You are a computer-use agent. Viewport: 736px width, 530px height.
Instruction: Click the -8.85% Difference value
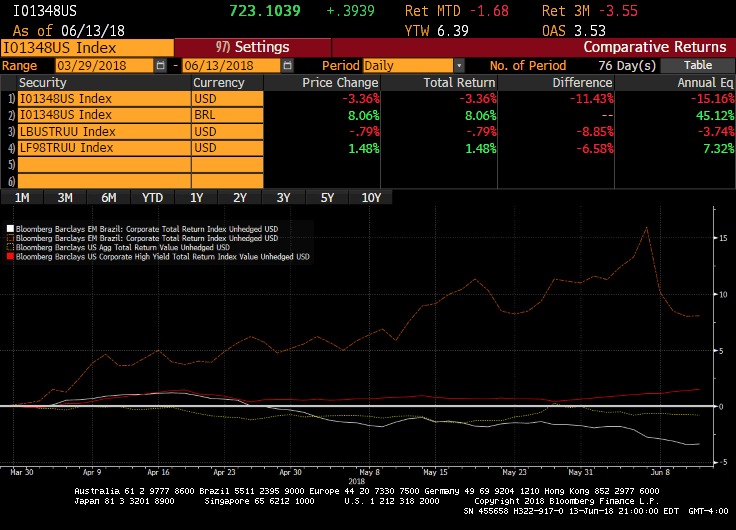(x=594, y=132)
